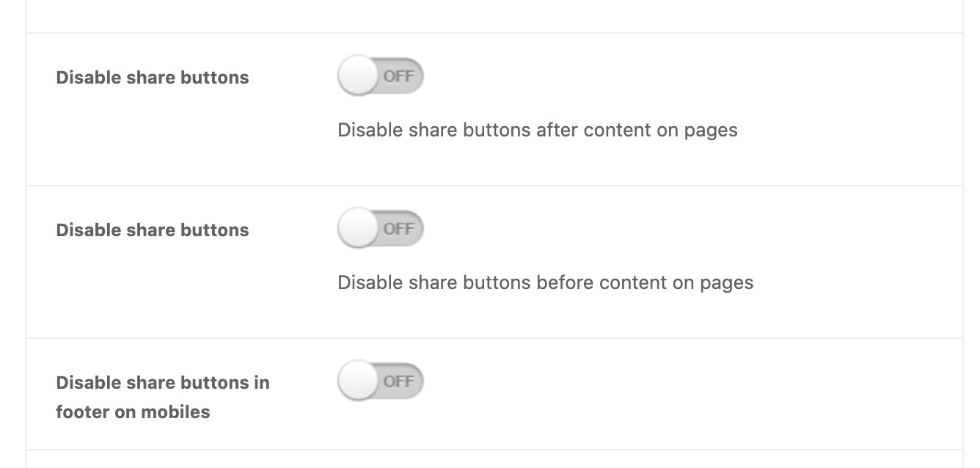Click the OFF text in after-content switch

[398, 76]
